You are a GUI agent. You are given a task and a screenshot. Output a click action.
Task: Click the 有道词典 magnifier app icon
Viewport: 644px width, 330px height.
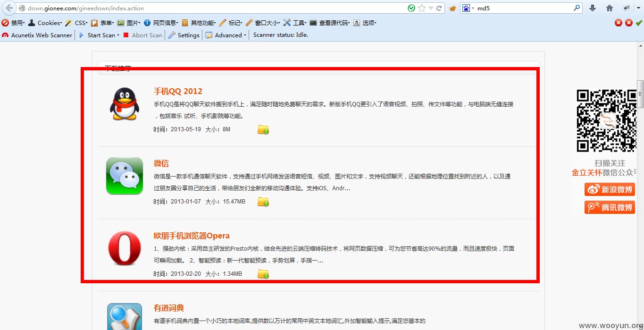pyautogui.click(x=125, y=316)
